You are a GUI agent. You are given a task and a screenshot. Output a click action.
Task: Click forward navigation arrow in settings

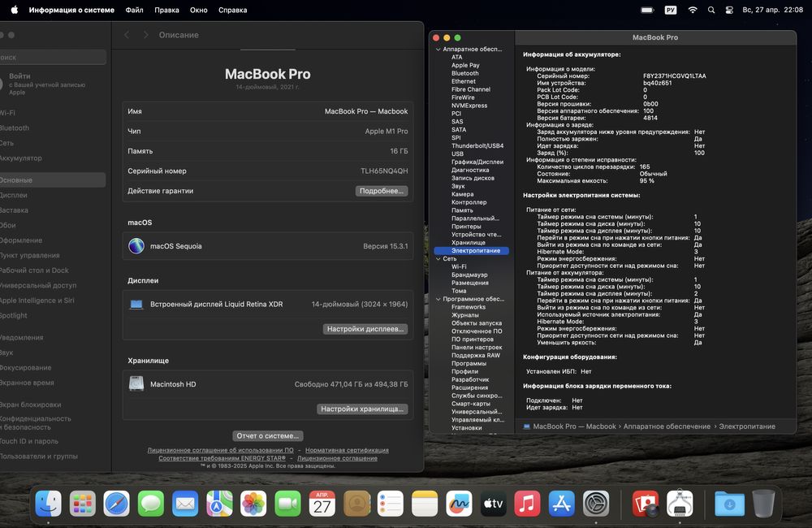click(145, 35)
